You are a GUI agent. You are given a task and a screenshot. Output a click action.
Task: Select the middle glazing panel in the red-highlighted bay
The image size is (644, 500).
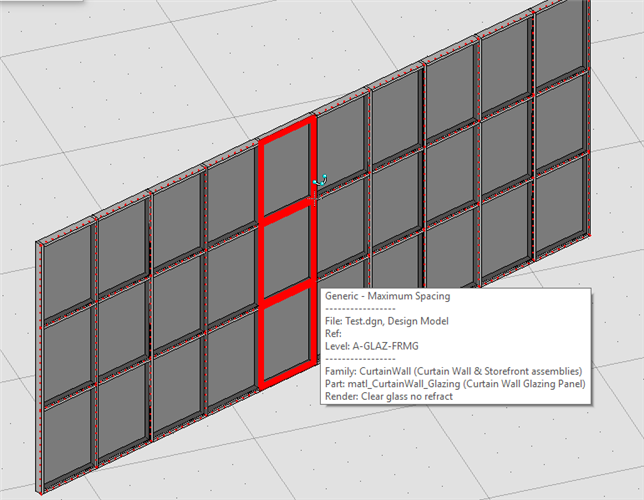(286, 252)
